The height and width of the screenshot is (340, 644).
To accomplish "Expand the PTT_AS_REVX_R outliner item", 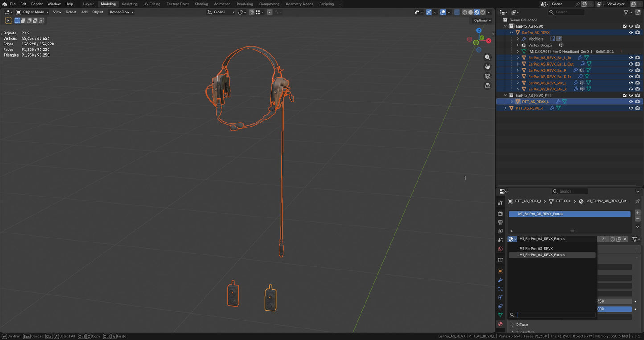I will click(x=505, y=108).
